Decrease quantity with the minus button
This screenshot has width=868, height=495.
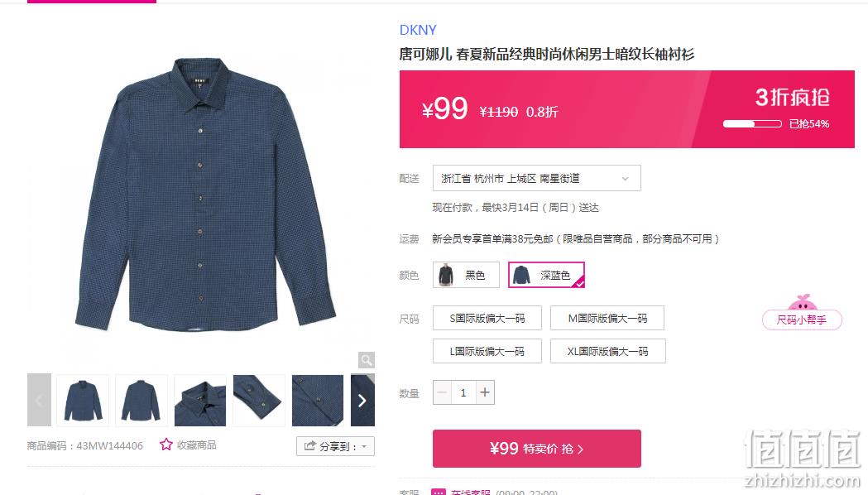tap(442, 392)
